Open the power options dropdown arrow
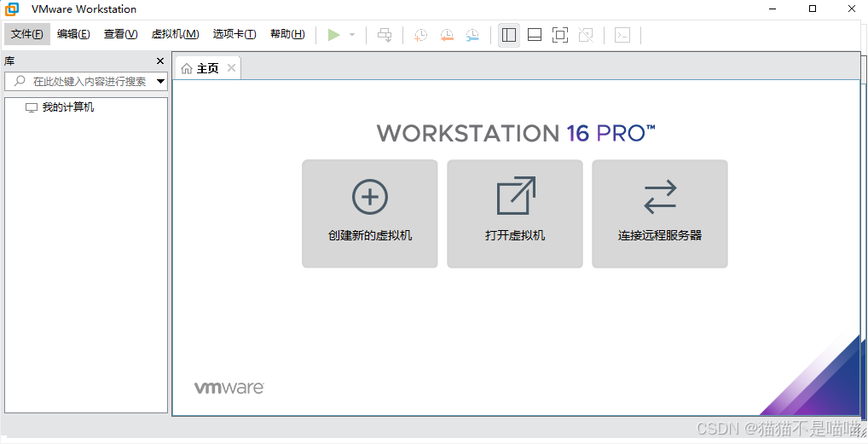Screen dimensions: 868x444 352,35
